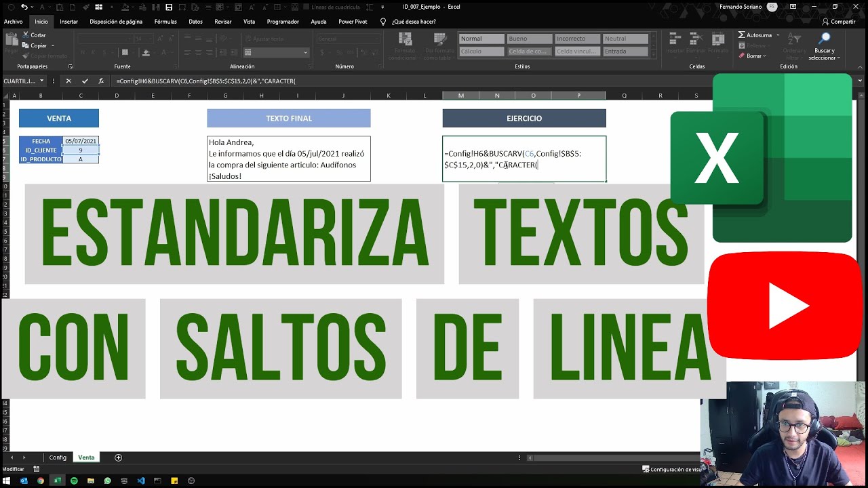Click the Autosuma sigma button
Image resolution: width=868 pixels, height=488 pixels.
tap(754, 35)
